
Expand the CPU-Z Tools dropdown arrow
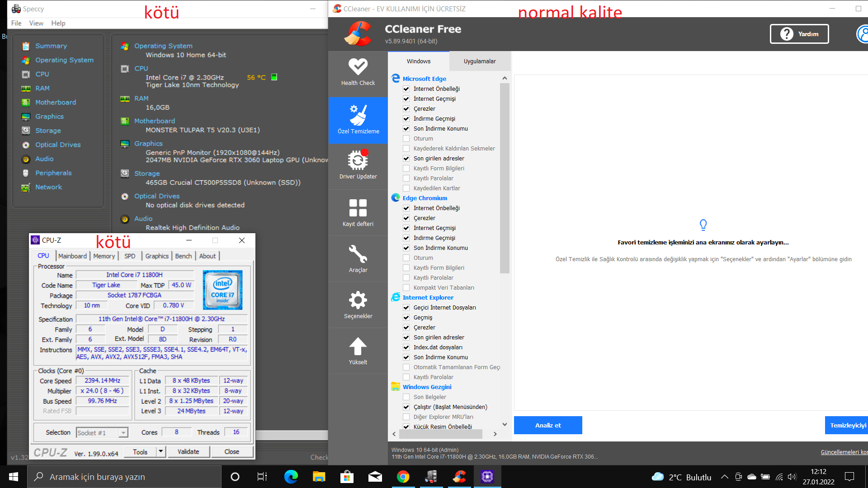160,451
